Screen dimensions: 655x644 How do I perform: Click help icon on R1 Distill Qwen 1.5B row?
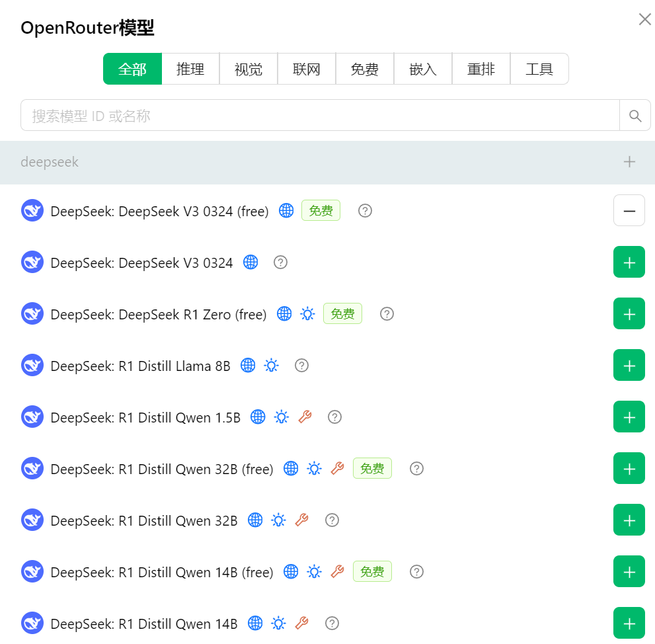click(x=334, y=417)
